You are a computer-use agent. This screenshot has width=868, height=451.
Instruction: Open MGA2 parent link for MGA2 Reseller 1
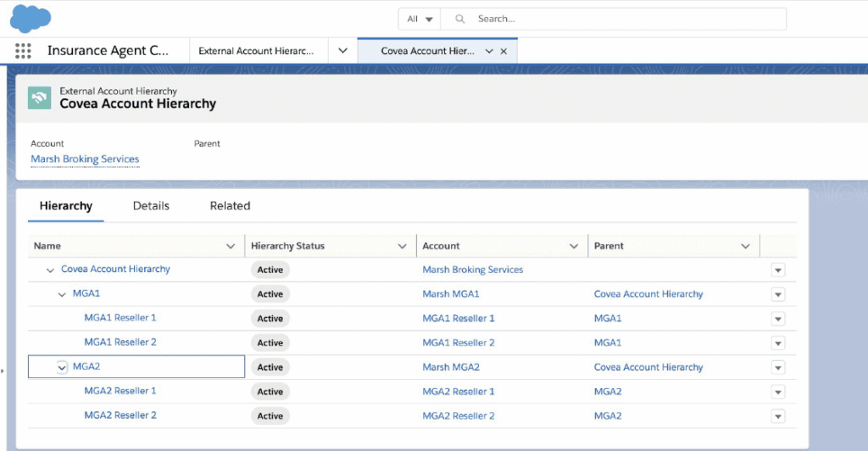tap(608, 392)
